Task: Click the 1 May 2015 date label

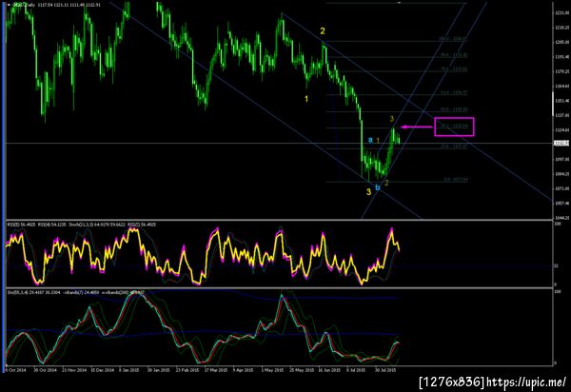Action: (x=272, y=370)
